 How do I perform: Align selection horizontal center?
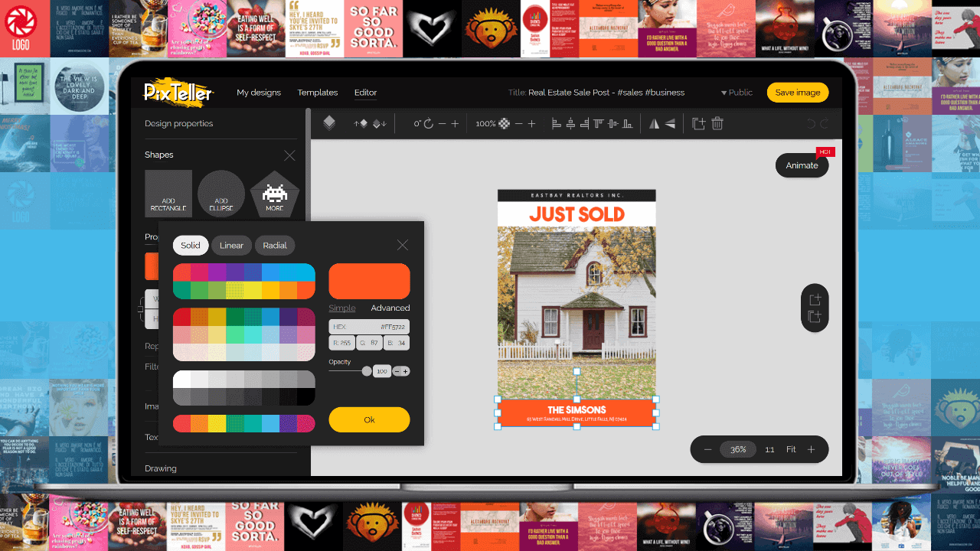pos(570,123)
